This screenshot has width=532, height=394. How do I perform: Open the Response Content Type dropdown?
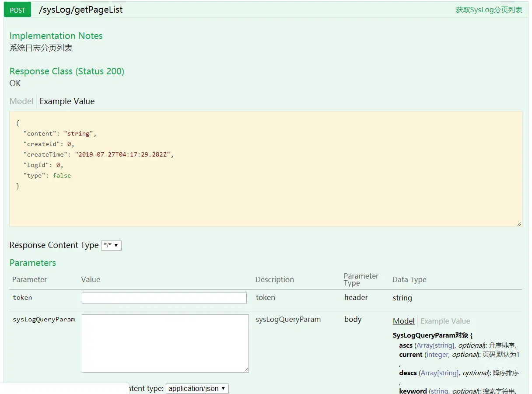click(111, 245)
